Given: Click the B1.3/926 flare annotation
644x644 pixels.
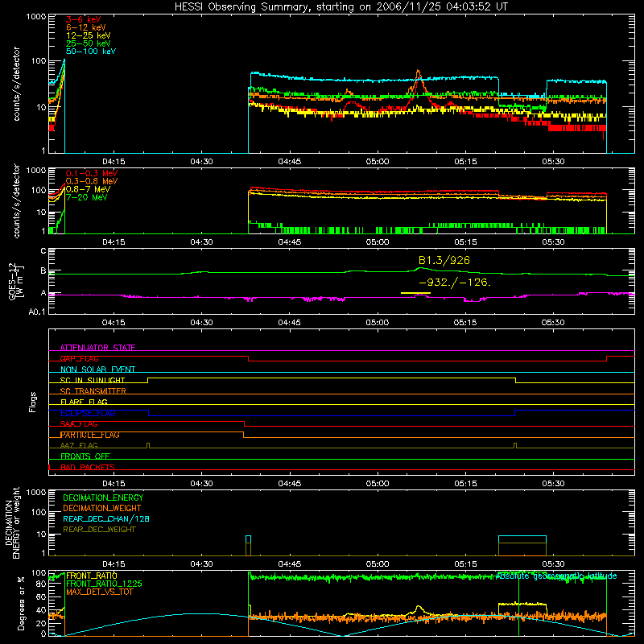Looking at the screenshot, I should pos(444,260).
